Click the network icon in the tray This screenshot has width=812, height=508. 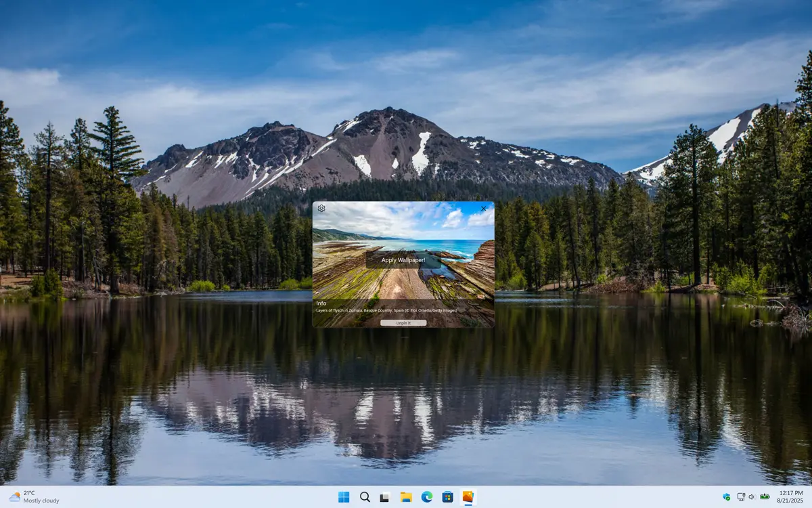click(x=741, y=497)
